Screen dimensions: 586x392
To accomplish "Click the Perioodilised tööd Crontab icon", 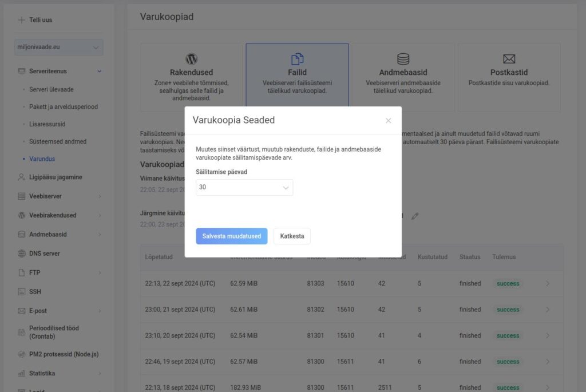I will [22, 332].
